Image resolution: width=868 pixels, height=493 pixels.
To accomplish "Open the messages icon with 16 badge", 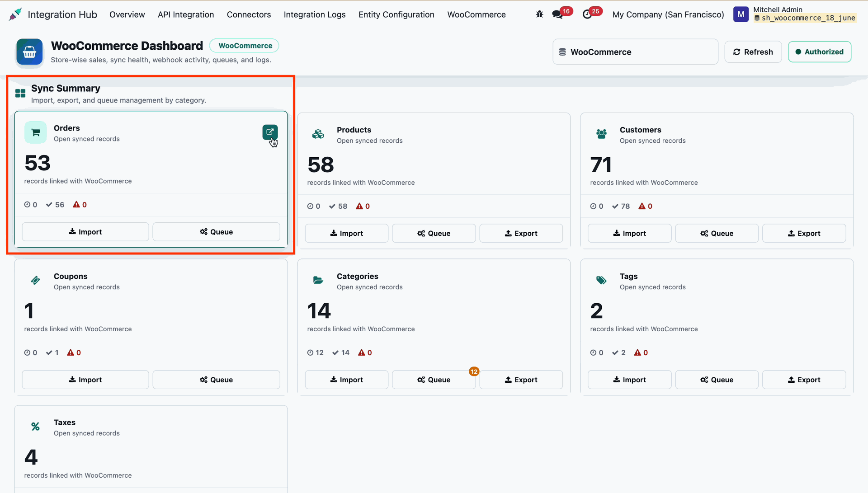I will (x=557, y=14).
